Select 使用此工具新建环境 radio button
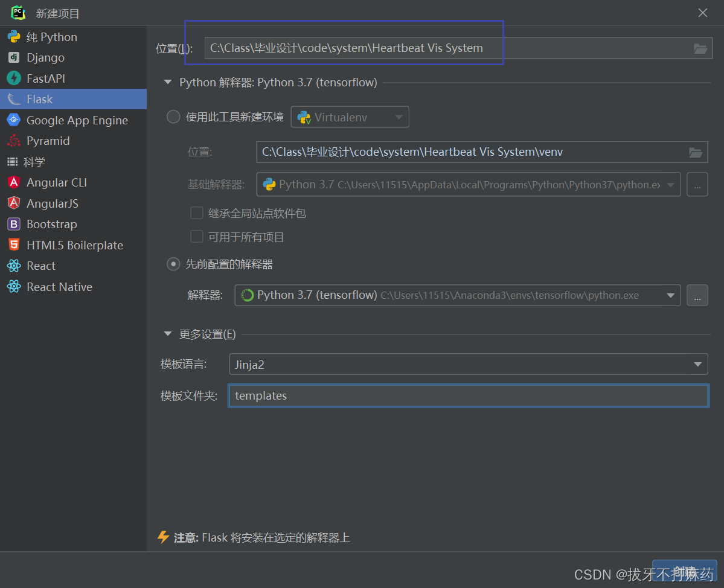 [x=173, y=117]
